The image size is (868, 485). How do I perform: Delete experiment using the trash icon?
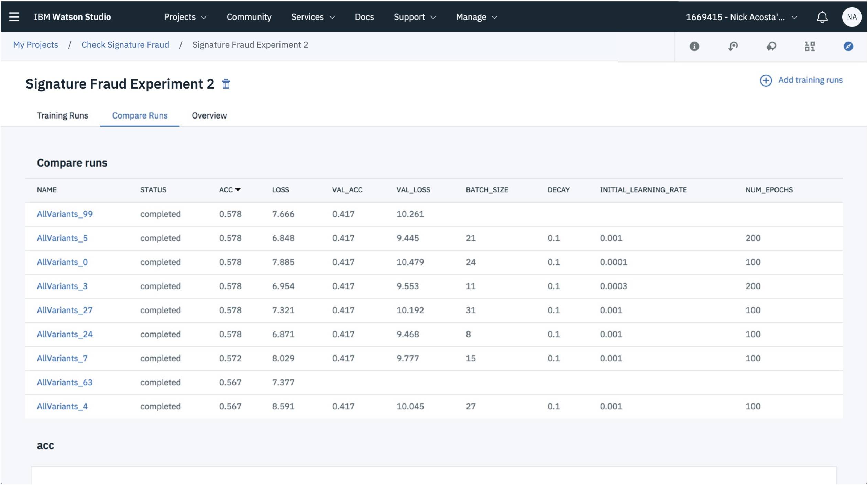pos(226,84)
